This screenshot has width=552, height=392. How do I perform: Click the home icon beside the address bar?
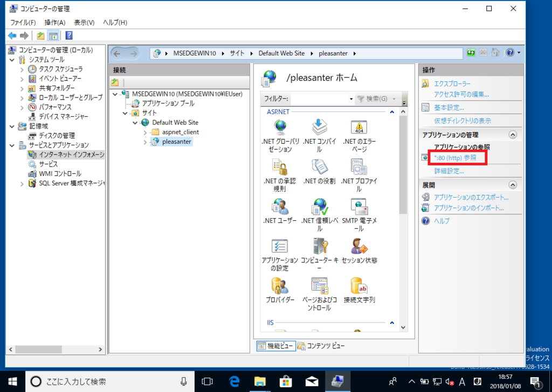495,53
